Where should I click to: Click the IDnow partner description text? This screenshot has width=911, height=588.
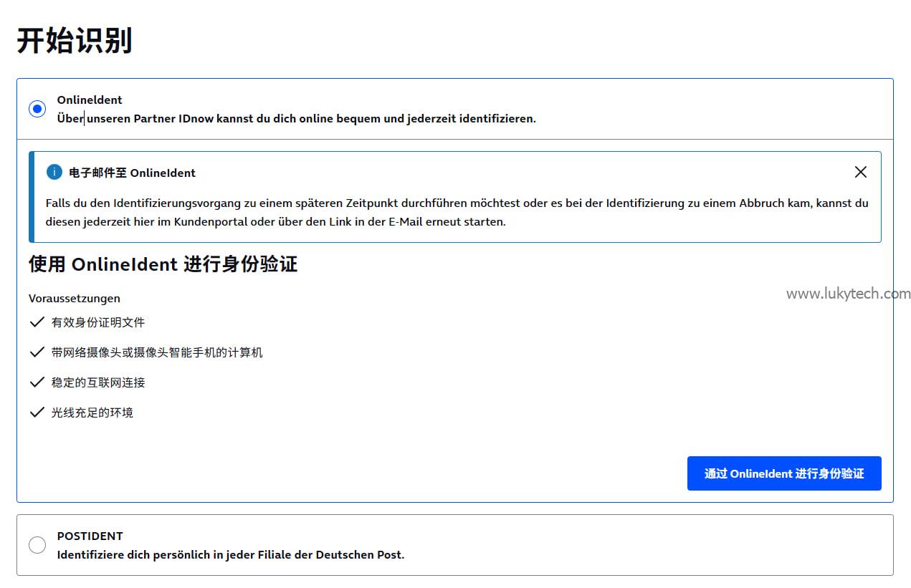point(296,119)
